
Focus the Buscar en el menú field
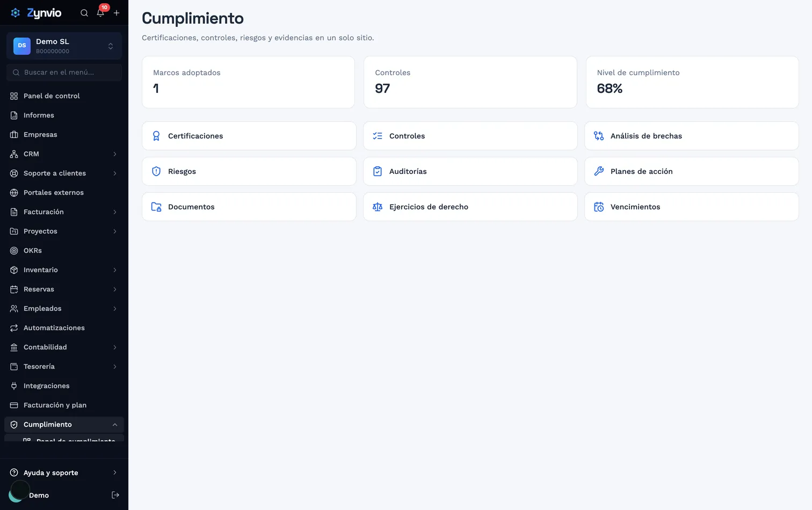[64, 72]
